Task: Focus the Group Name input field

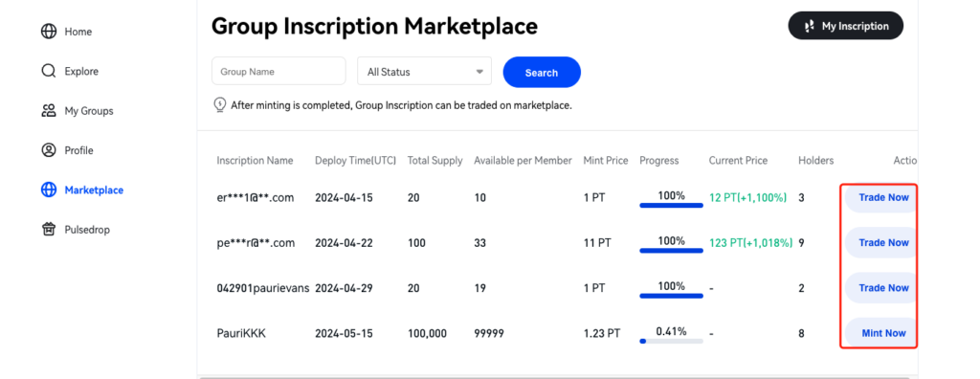Action: [x=278, y=71]
